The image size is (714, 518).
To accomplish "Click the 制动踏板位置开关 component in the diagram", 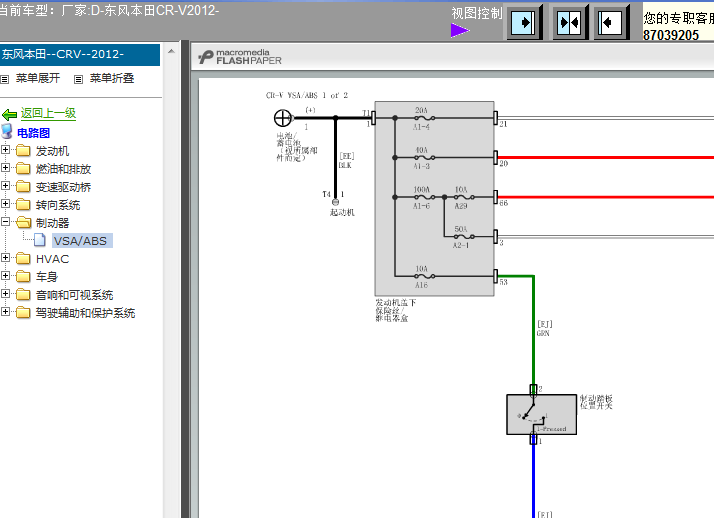I will click(541, 414).
